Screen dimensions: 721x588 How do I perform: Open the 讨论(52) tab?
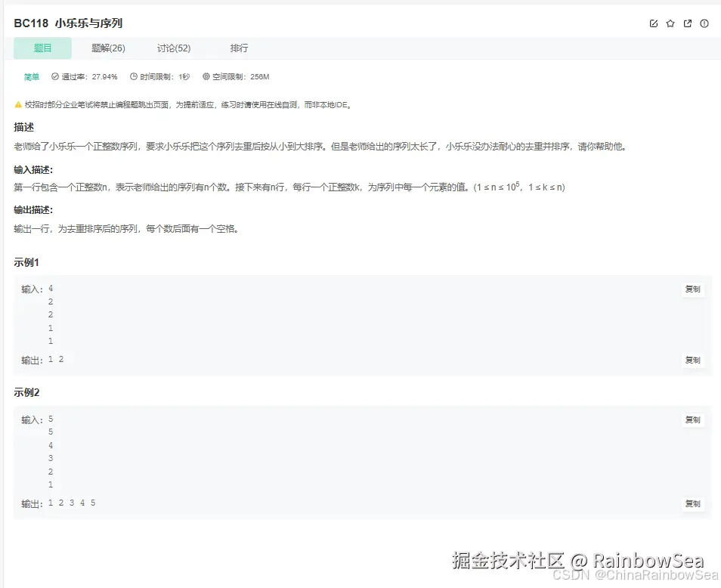[174, 48]
